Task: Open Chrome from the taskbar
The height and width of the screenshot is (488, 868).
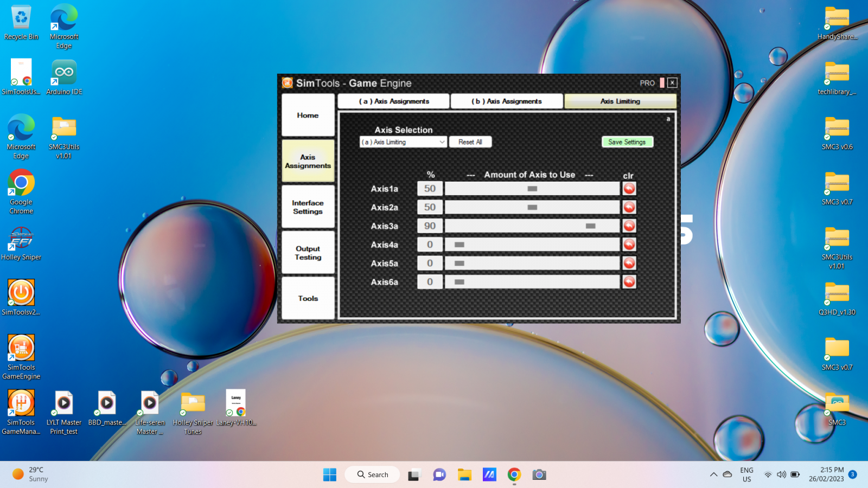Action: (x=514, y=475)
